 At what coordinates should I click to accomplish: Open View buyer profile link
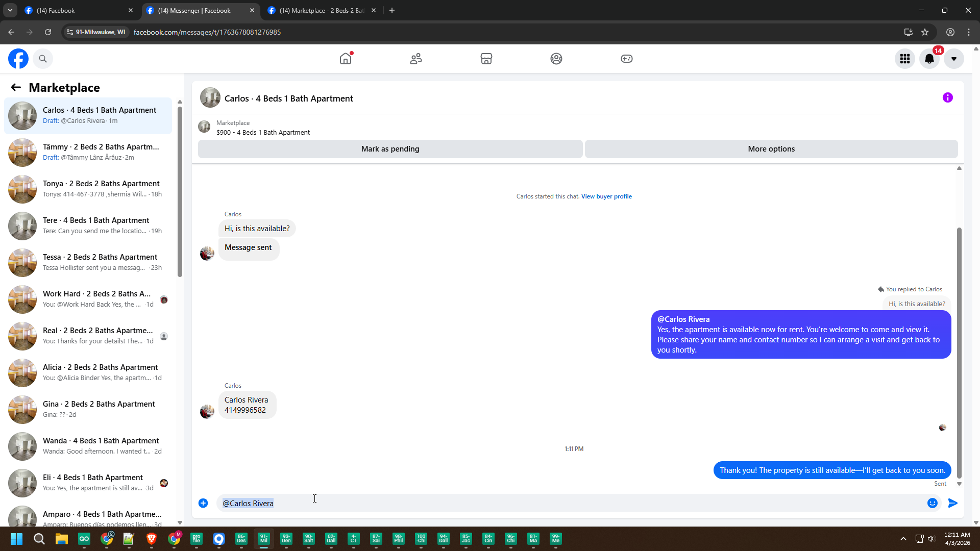(x=606, y=196)
